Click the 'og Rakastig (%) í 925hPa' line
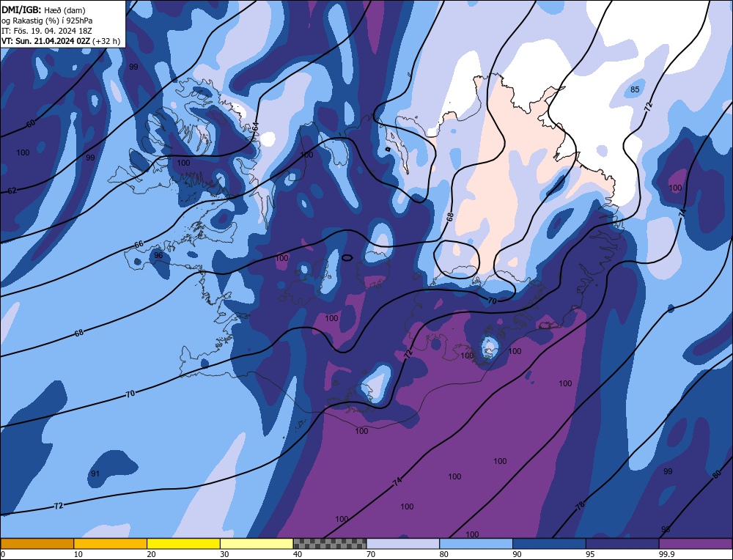The image size is (733, 560). (x=47, y=21)
